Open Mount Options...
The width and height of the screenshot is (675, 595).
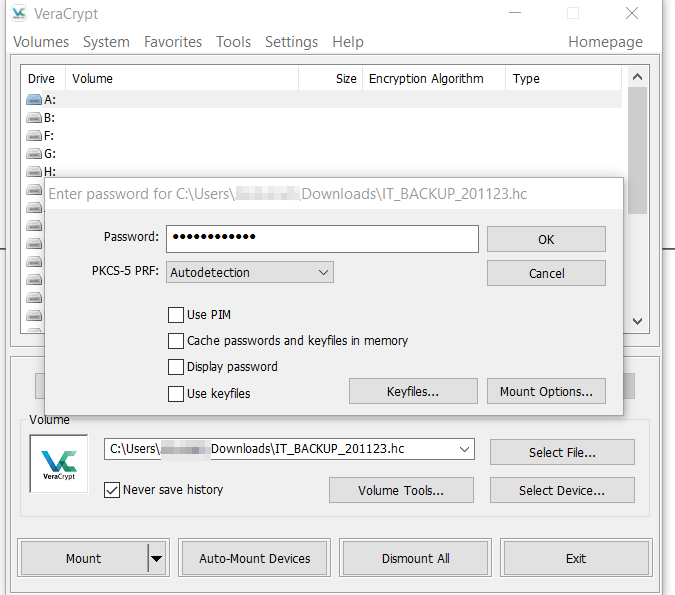[546, 391]
